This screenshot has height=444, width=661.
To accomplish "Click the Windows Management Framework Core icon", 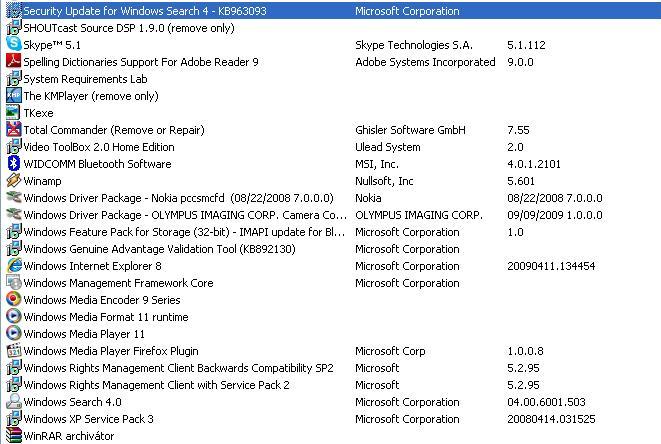I will click(13, 282).
